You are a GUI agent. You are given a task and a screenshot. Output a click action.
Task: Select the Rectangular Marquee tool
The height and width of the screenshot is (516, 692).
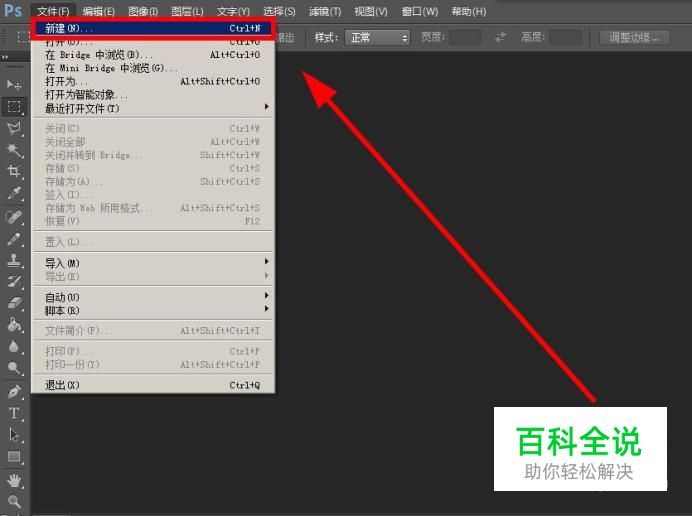(x=14, y=106)
